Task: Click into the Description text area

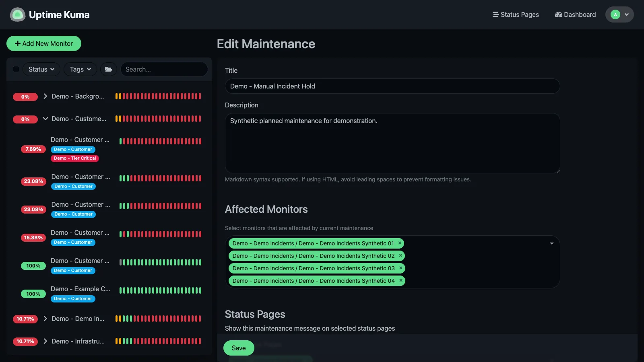Action: [x=392, y=143]
